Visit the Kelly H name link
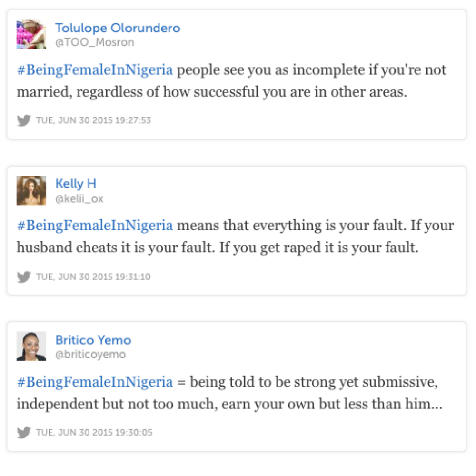The height and width of the screenshot is (476, 476). 76,184
